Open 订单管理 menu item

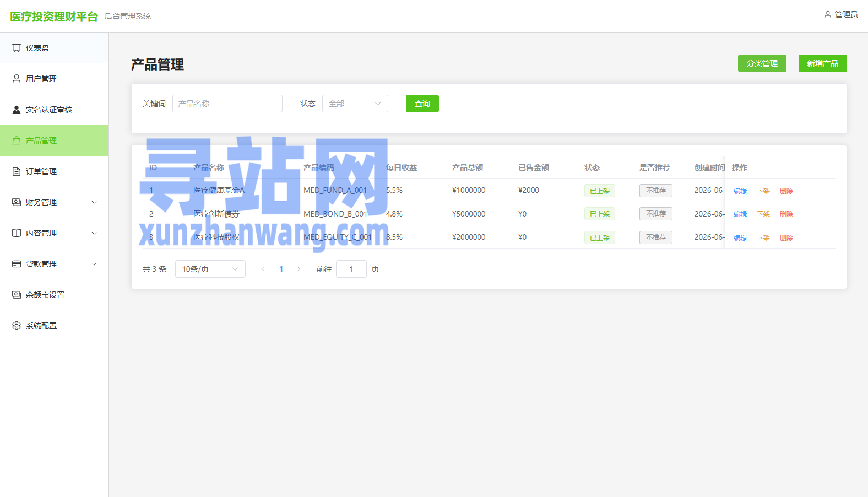pyautogui.click(x=54, y=171)
